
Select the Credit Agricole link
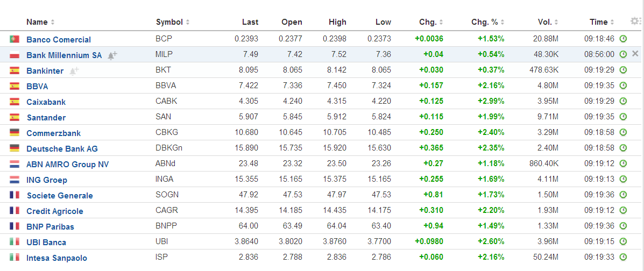pyautogui.click(x=54, y=211)
